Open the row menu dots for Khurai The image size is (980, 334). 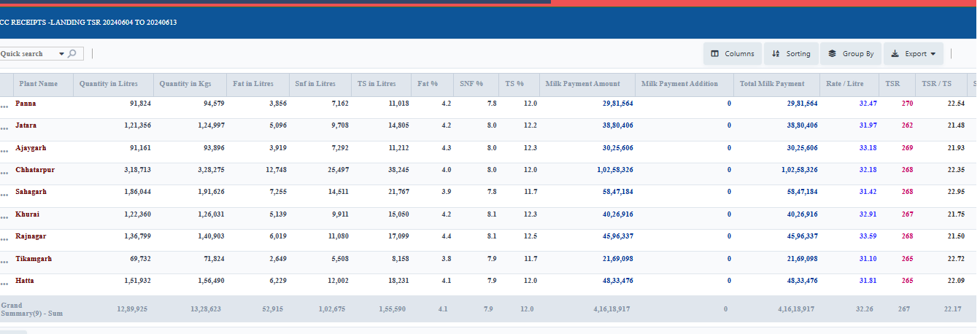[x=4, y=217]
